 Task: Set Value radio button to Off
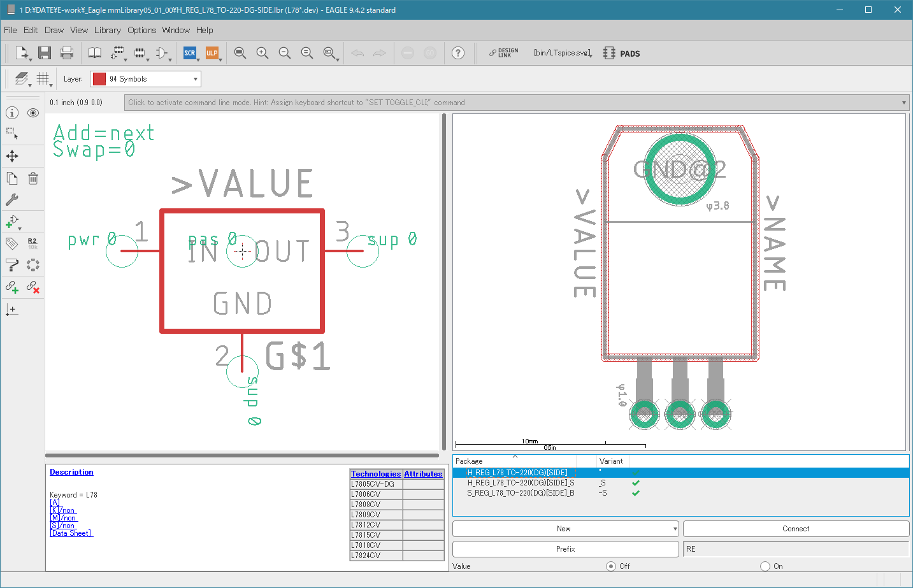[x=611, y=566]
